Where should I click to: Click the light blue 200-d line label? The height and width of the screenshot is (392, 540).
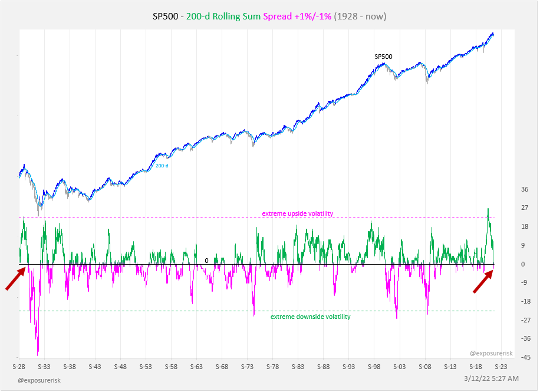point(162,166)
